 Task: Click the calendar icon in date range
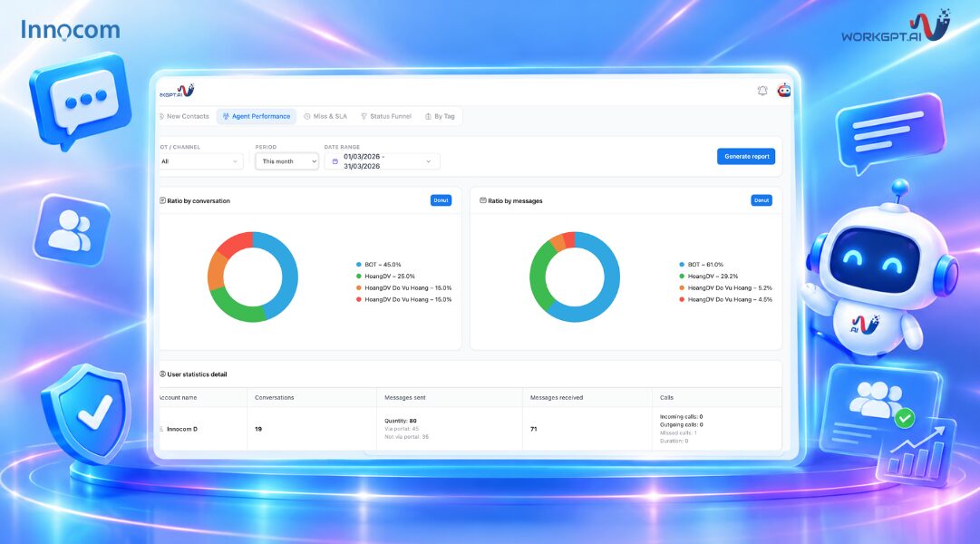(x=335, y=161)
